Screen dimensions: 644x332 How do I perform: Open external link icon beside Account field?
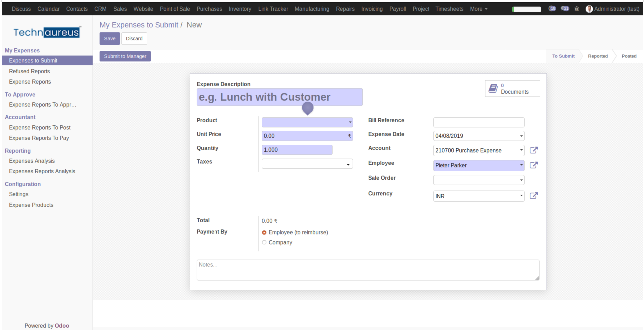click(533, 150)
